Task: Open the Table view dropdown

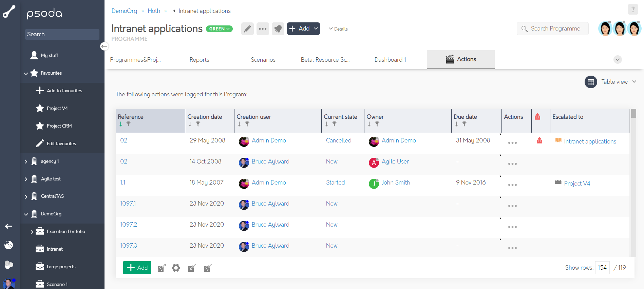Action: (610, 82)
